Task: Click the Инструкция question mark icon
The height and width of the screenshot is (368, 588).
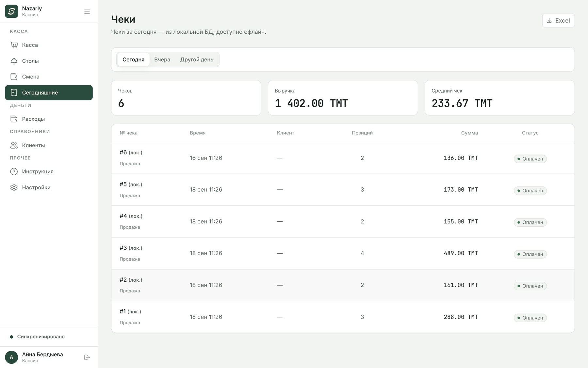Action: tap(14, 171)
